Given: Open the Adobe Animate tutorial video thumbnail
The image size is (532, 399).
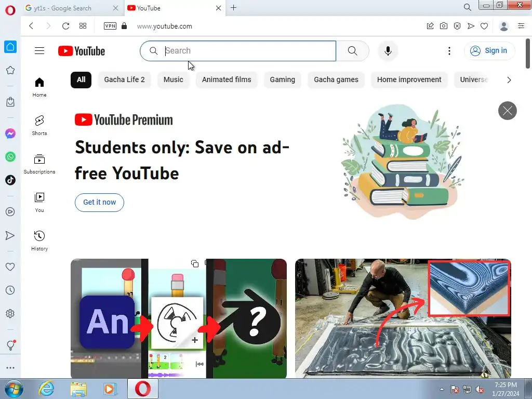Looking at the screenshot, I should 179,318.
